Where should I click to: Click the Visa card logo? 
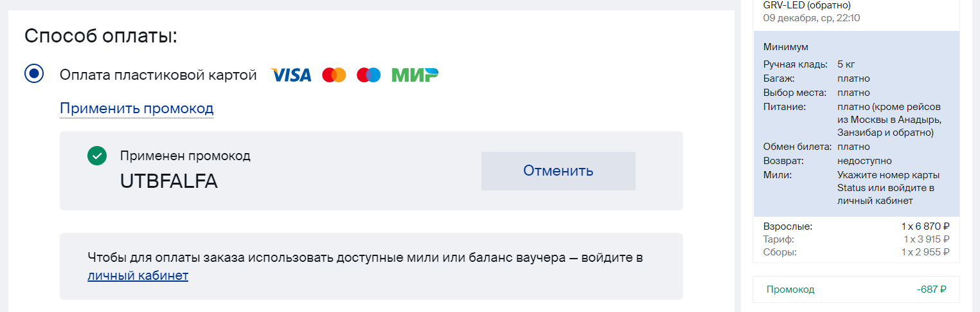(291, 75)
